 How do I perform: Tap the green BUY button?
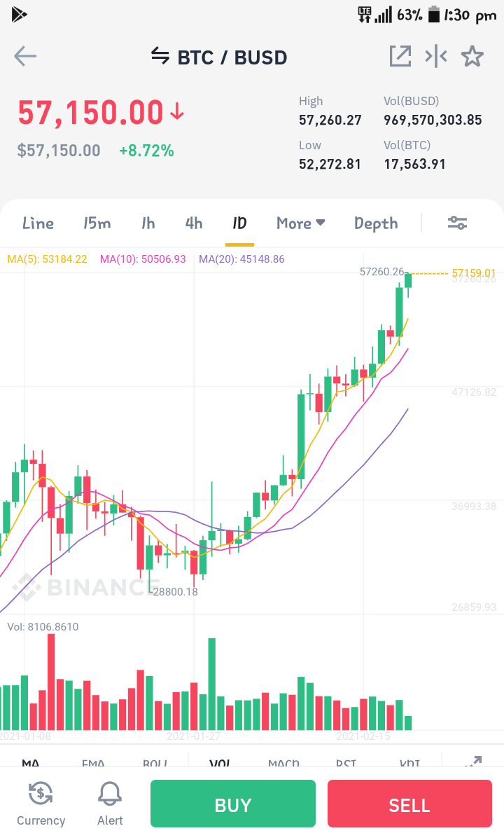(x=232, y=804)
